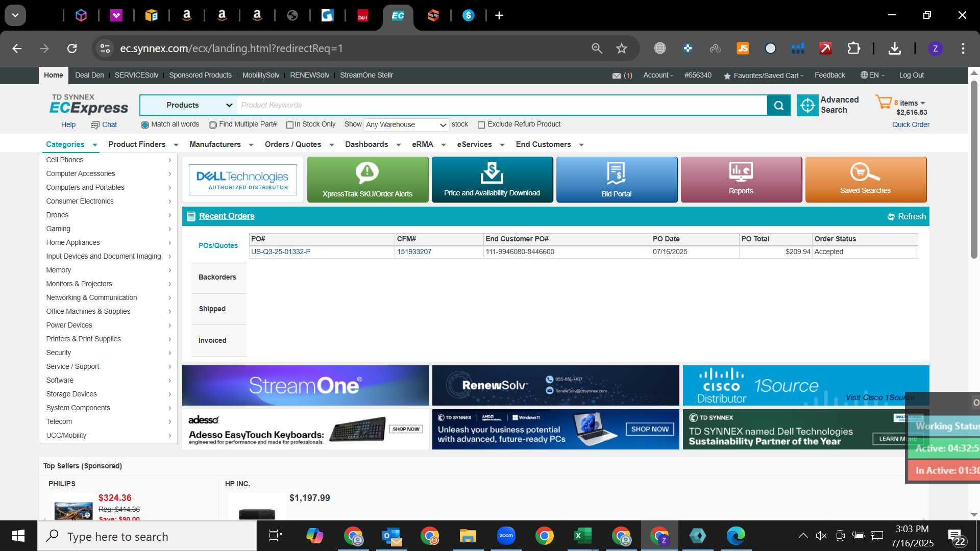Click the Product Keywords search field

pyautogui.click(x=502, y=105)
